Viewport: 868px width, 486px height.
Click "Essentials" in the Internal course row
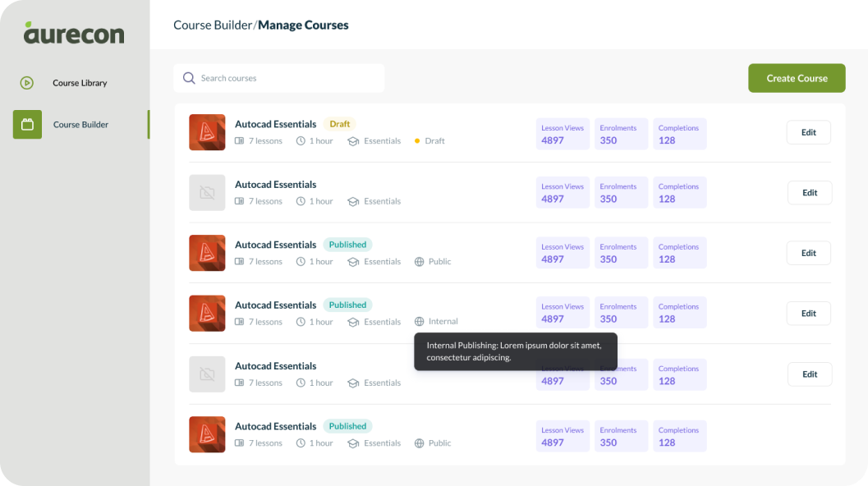pos(382,322)
